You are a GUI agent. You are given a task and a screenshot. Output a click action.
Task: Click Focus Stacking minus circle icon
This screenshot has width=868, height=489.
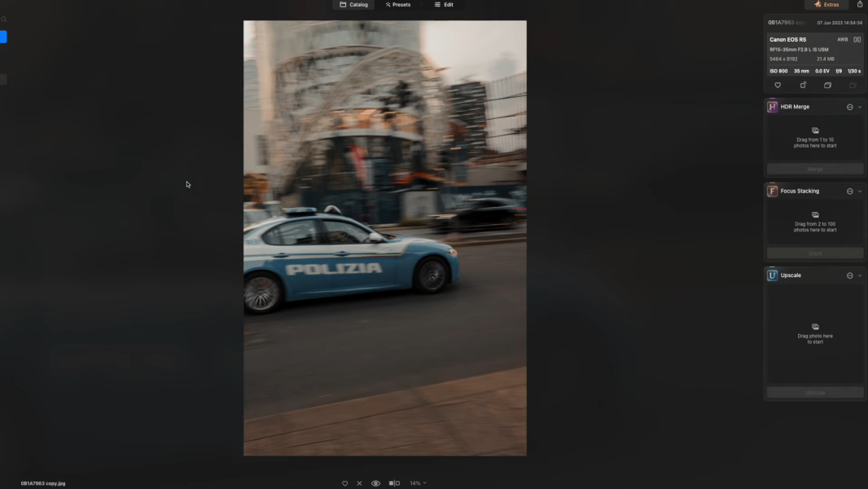click(x=850, y=191)
